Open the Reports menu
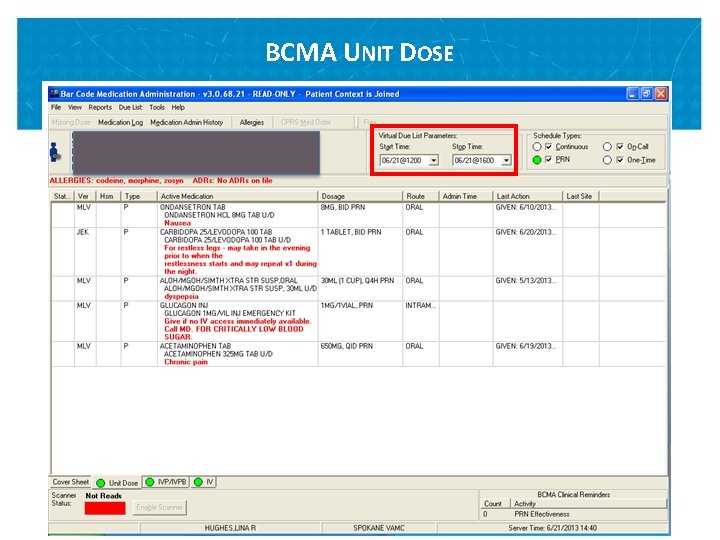Screen dimensions: 720x540 point(100,107)
